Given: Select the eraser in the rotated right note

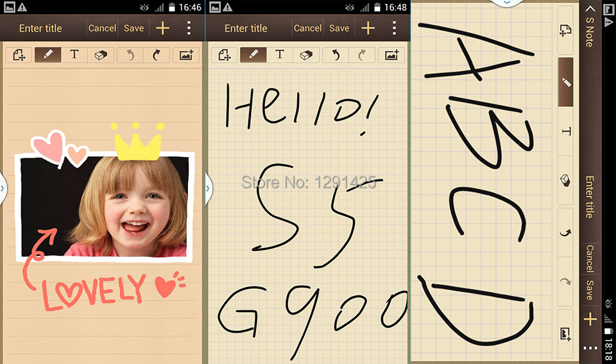Looking at the screenshot, I should click(x=566, y=181).
